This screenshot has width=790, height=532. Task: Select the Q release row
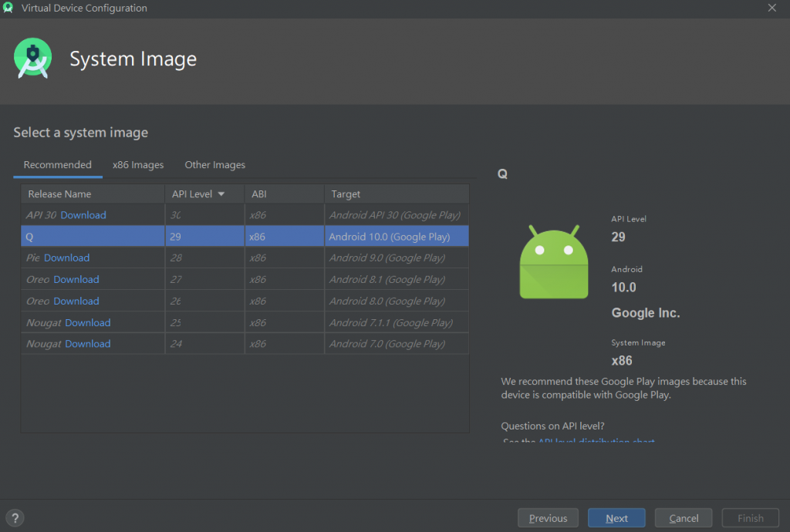[245, 236]
